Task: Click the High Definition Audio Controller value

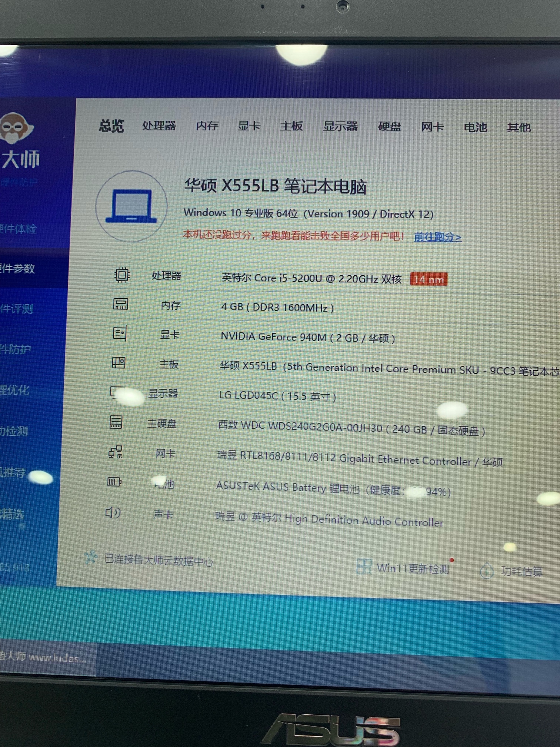Action: coord(329,519)
